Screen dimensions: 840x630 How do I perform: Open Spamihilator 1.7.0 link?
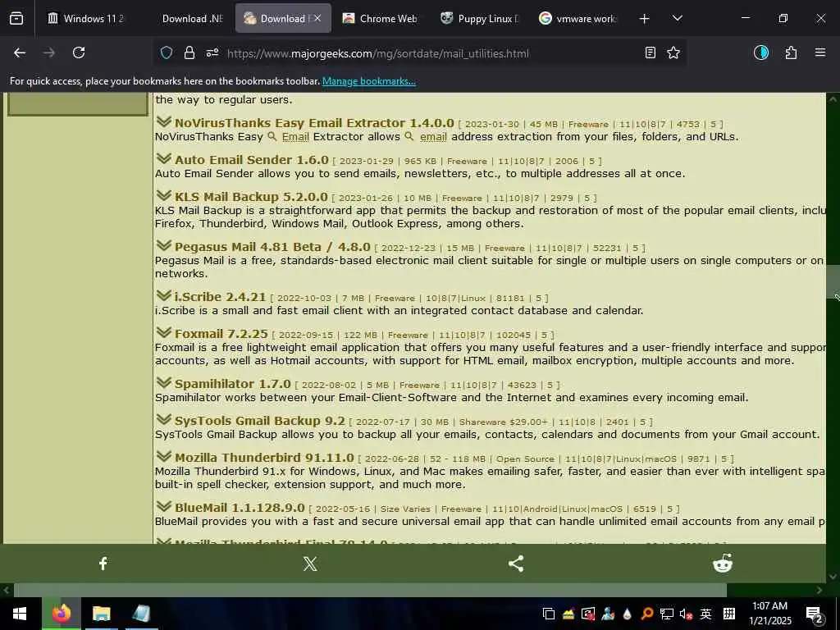[232, 384]
